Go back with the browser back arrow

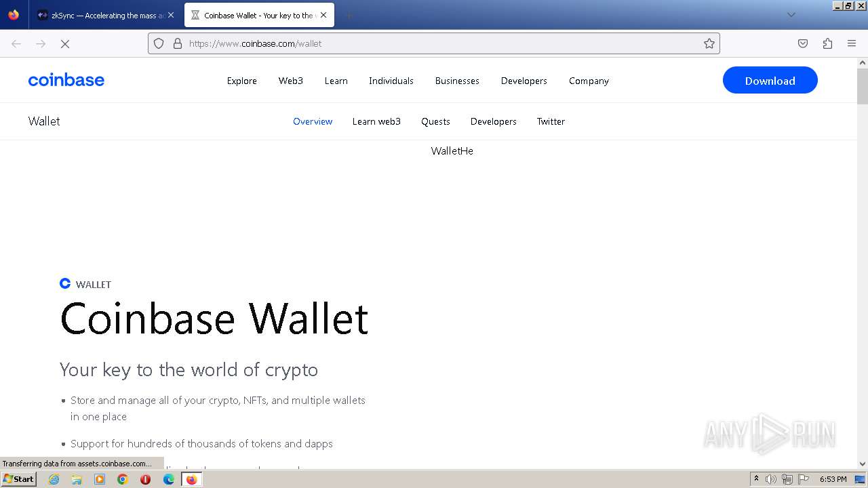[16, 43]
